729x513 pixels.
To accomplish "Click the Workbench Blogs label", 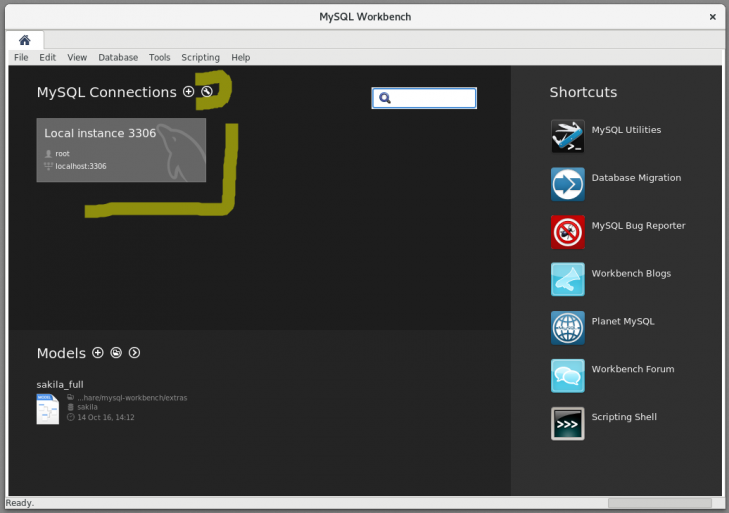I will [x=631, y=273].
